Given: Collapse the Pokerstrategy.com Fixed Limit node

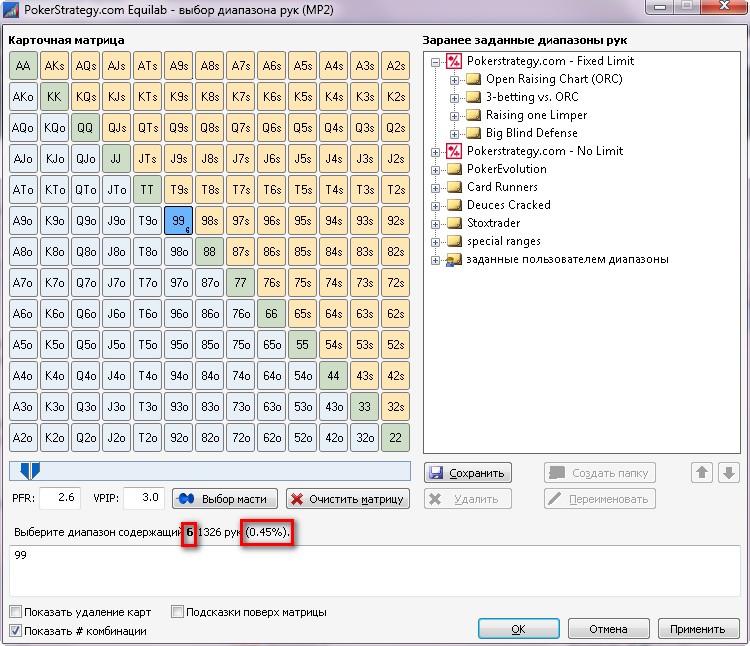Looking at the screenshot, I should (x=435, y=62).
